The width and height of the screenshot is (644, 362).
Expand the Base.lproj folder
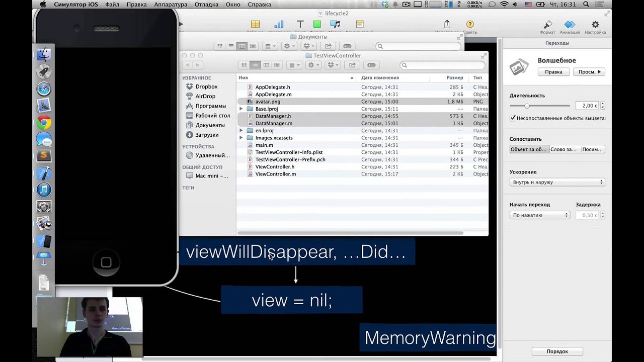[x=241, y=109]
